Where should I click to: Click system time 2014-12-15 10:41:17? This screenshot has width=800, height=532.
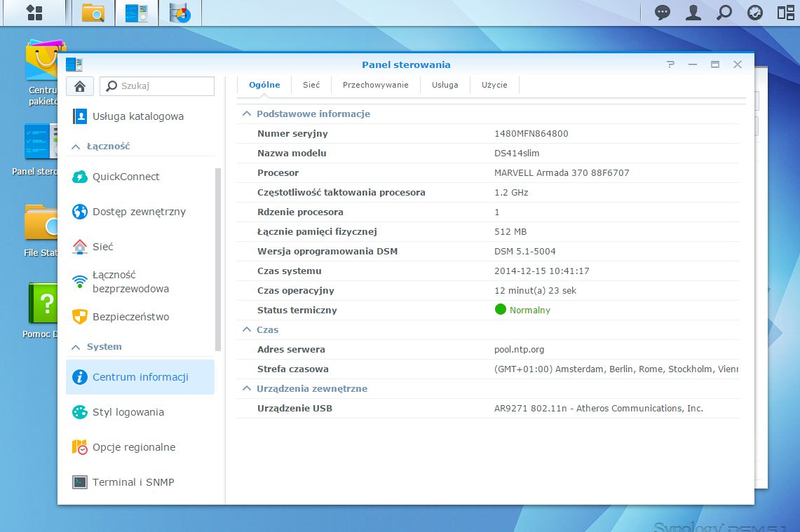click(541, 271)
